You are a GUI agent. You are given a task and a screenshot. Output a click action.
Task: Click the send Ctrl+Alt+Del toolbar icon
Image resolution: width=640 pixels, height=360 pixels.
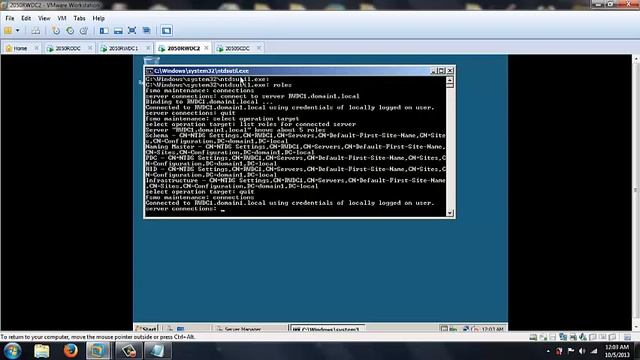click(36, 31)
